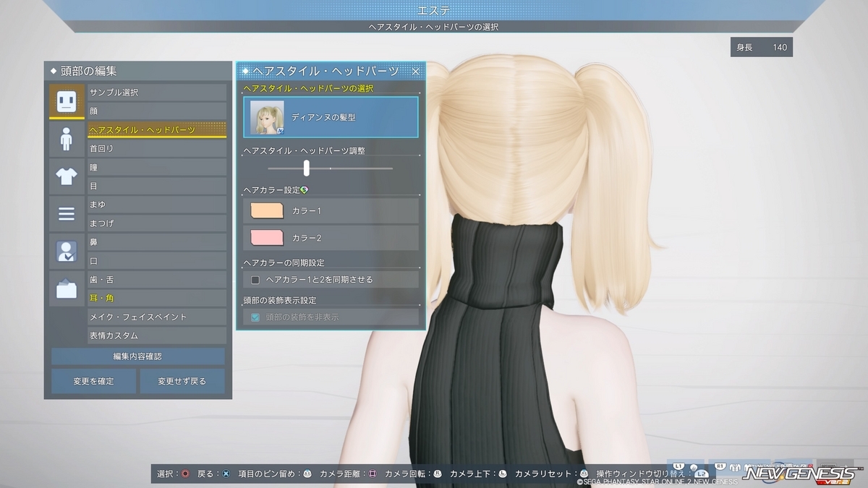Click the button icon next to カメラリセット

click(584, 474)
